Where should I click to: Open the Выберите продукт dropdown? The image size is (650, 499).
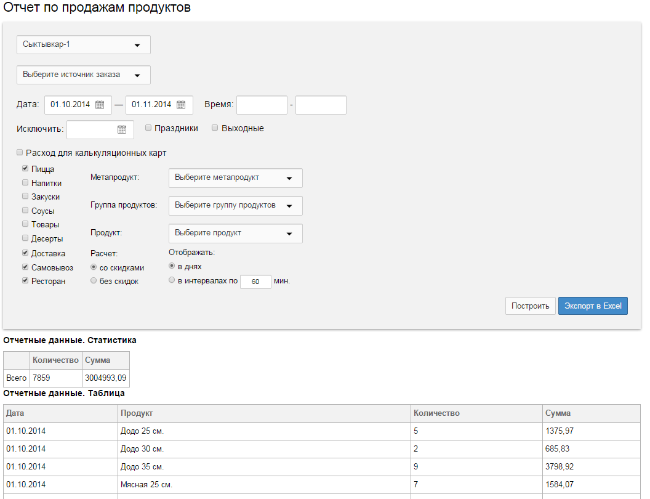point(235,233)
